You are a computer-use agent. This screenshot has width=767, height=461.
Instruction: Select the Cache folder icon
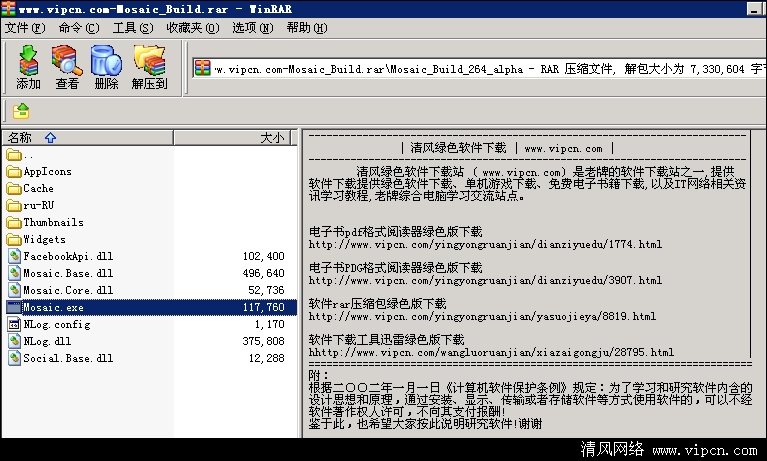coord(14,188)
